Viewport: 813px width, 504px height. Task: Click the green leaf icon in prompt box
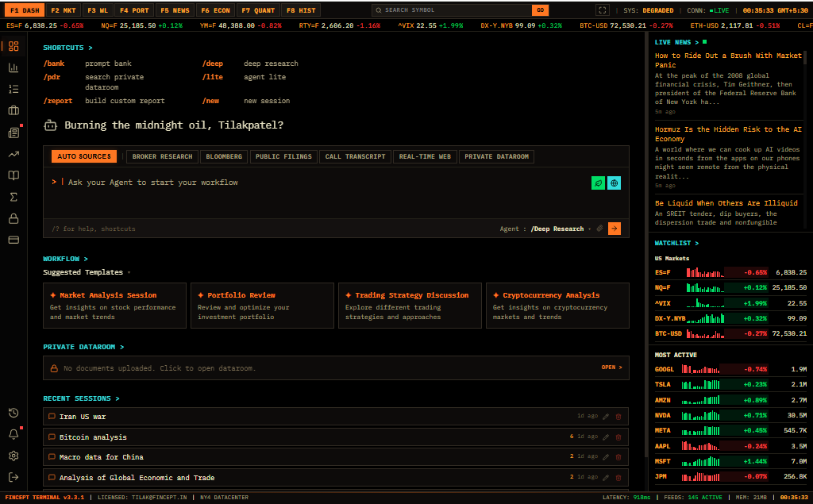point(598,183)
